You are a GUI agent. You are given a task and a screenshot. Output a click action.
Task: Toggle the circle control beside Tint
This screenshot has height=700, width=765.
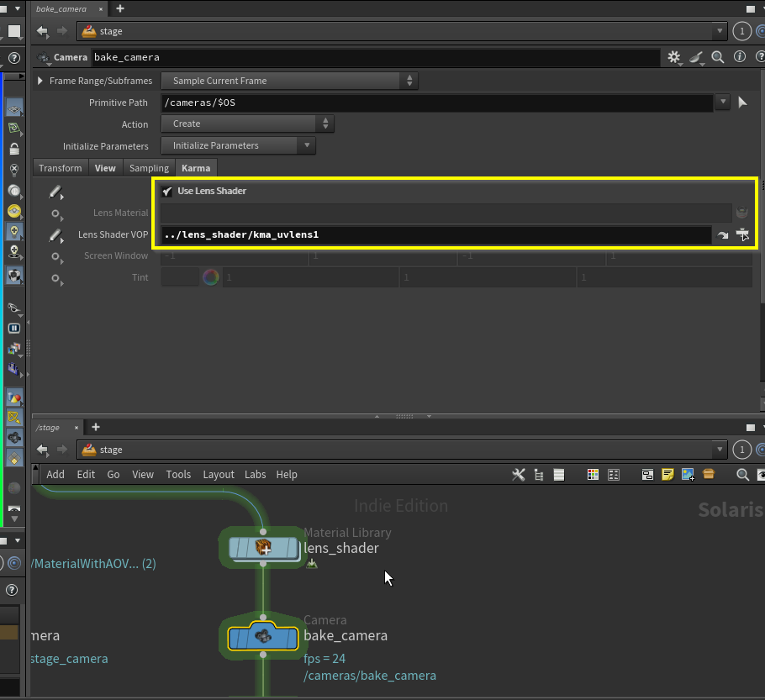56,278
